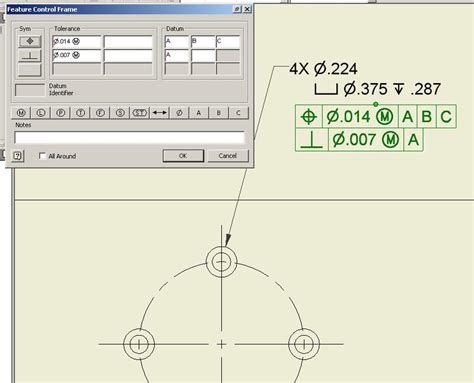
Task: Insert the between double-arrow symbol
Action: click(x=159, y=113)
